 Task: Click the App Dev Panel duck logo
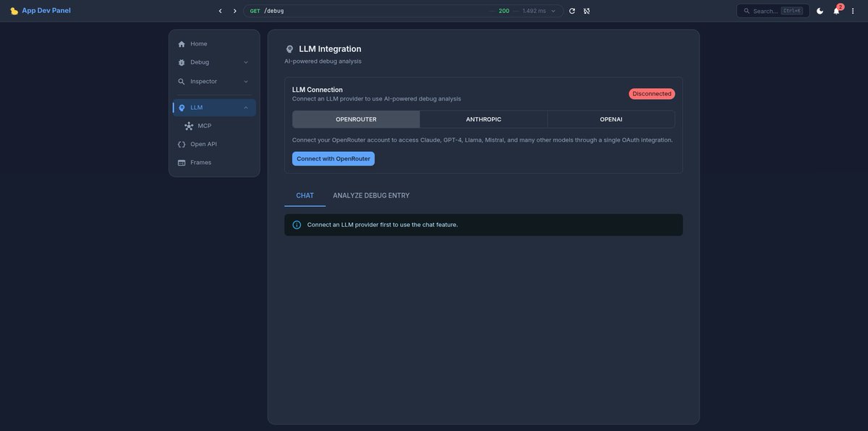click(x=14, y=11)
